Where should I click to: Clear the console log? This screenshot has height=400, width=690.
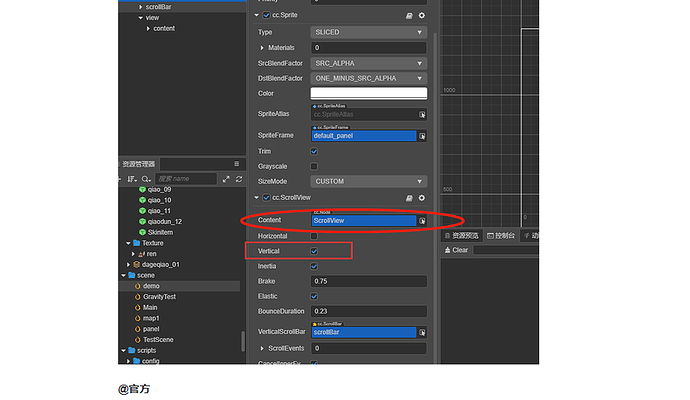(456, 250)
